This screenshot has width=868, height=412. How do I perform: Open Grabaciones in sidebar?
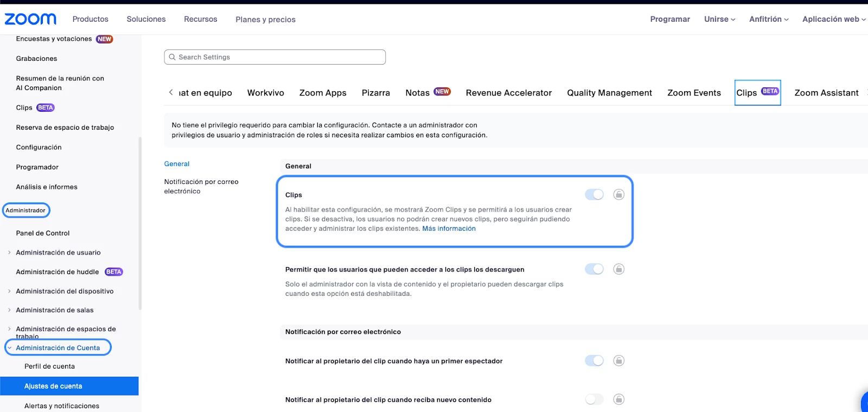tap(36, 59)
